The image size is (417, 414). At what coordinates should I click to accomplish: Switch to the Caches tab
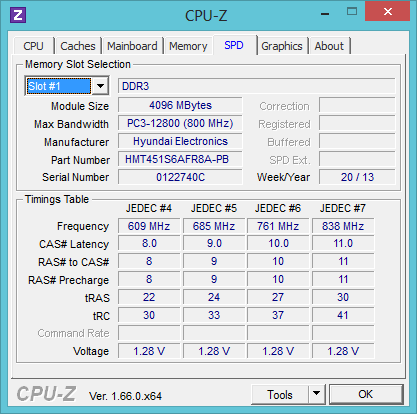click(x=78, y=46)
